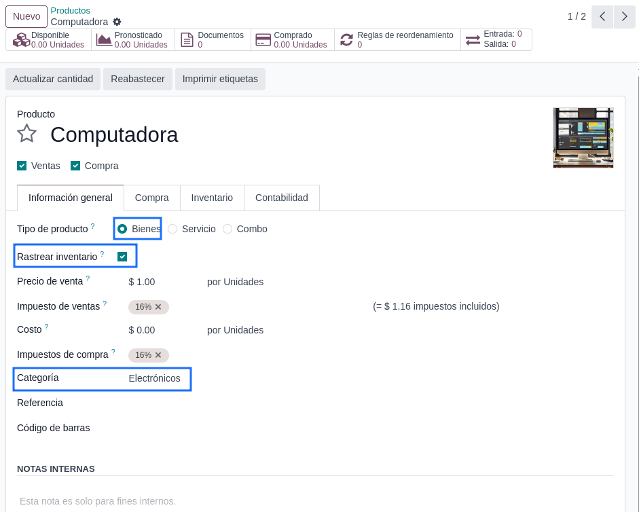The width and height of the screenshot is (640, 512).
Task: Click 'por Unidades' next to Costo
Action: [x=235, y=330]
